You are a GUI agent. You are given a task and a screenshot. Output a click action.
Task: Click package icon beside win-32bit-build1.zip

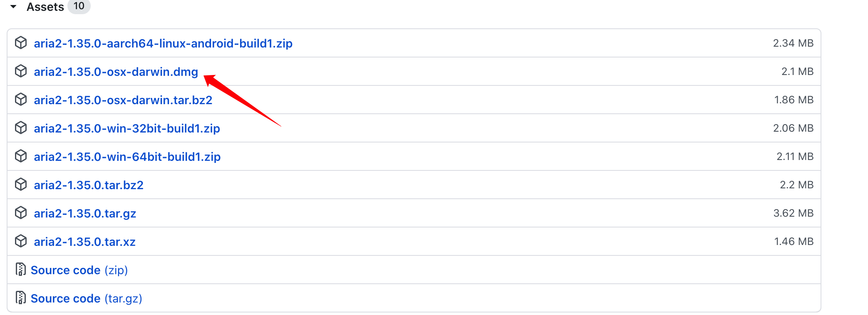[21, 128]
